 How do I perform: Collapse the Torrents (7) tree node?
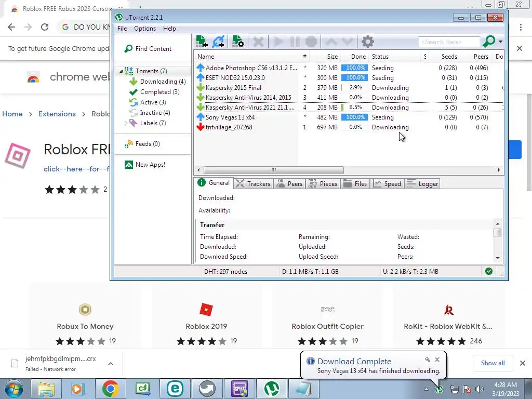point(121,71)
